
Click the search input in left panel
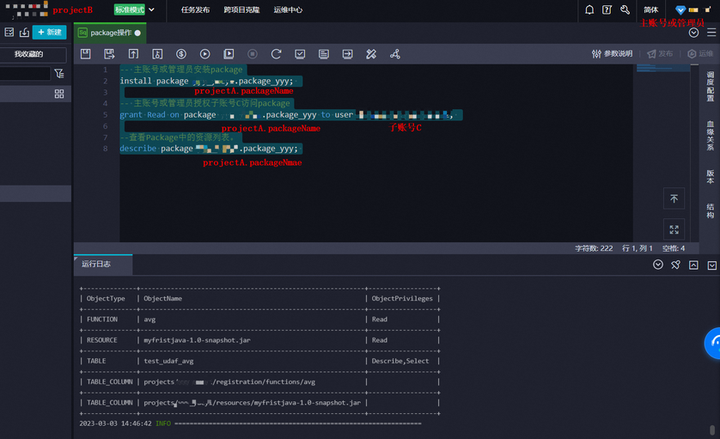(x=25, y=73)
